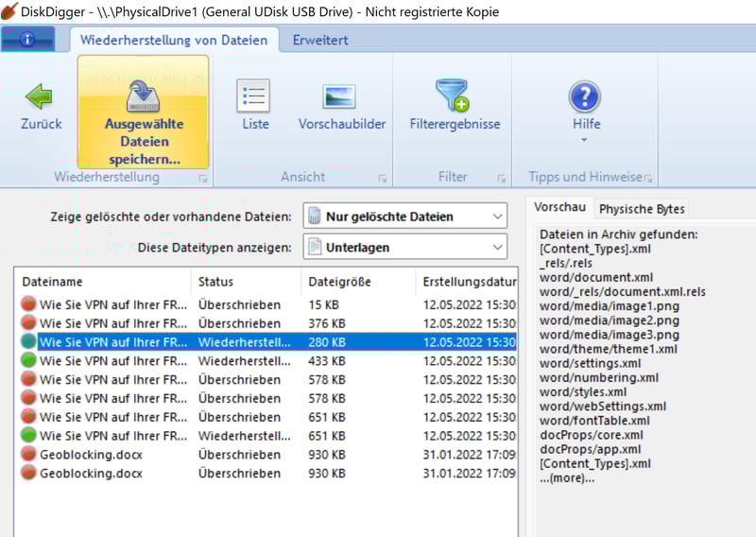Open the Erweitert ribbon tab
The image size is (756, 537).
(319, 40)
